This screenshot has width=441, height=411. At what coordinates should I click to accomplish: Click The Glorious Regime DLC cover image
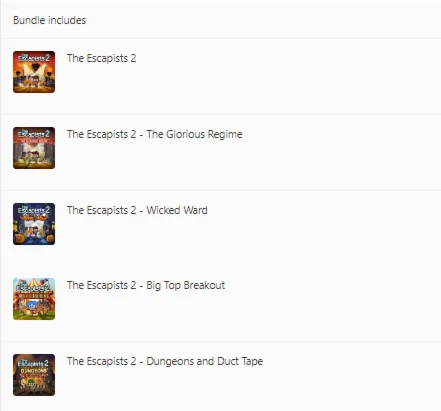click(x=34, y=148)
